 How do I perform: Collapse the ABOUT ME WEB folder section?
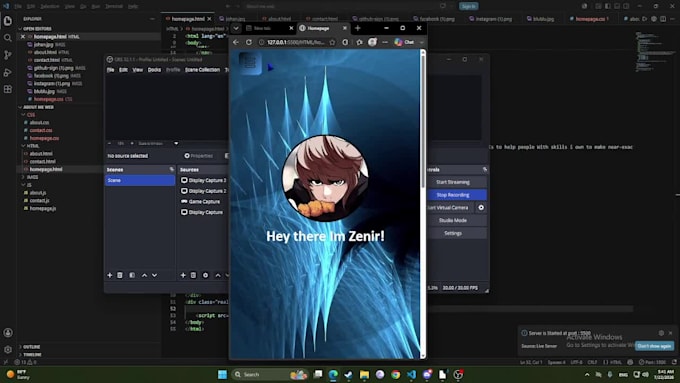pyautogui.click(x=38, y=107)
